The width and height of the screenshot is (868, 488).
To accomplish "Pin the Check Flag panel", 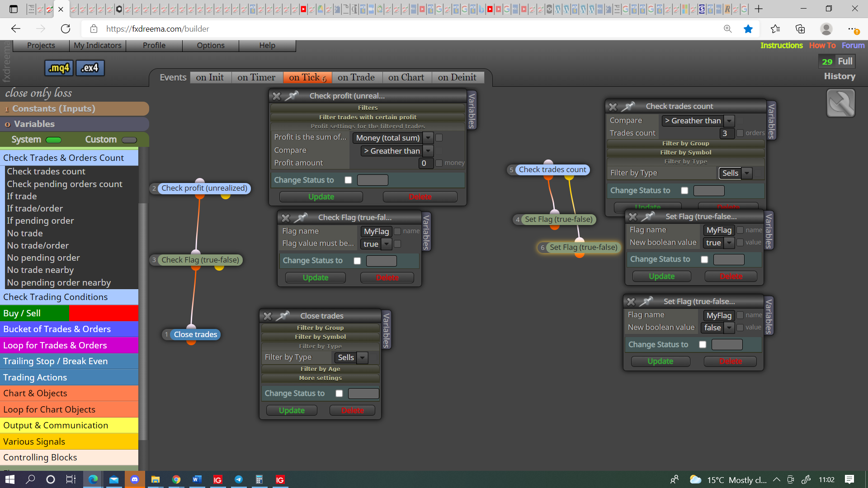I will point(301,218).
